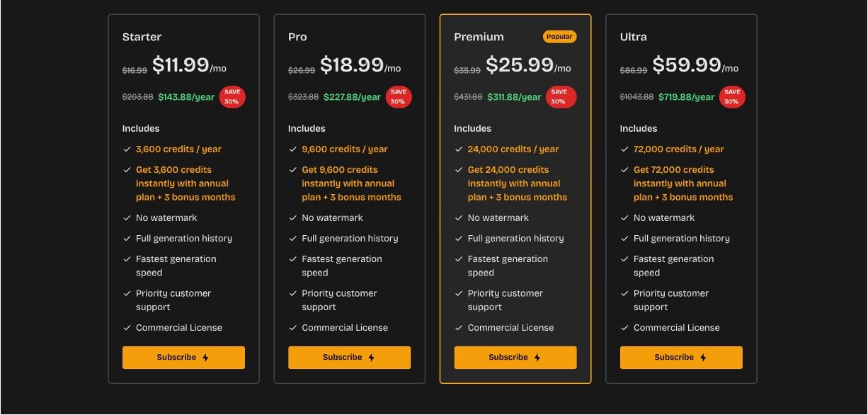Click the Starter Save 30% badge
This screenshot has height=415, width=868.
tap(232, 97)
